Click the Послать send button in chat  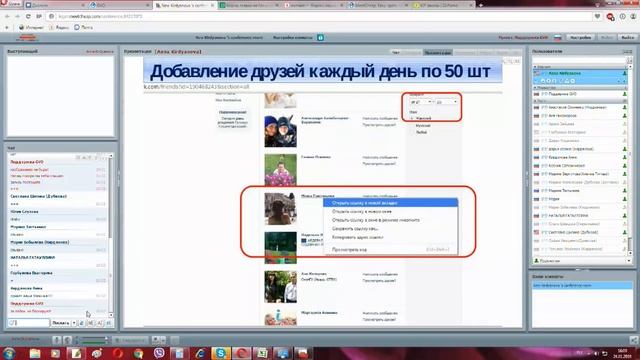[x=61, y=323]
